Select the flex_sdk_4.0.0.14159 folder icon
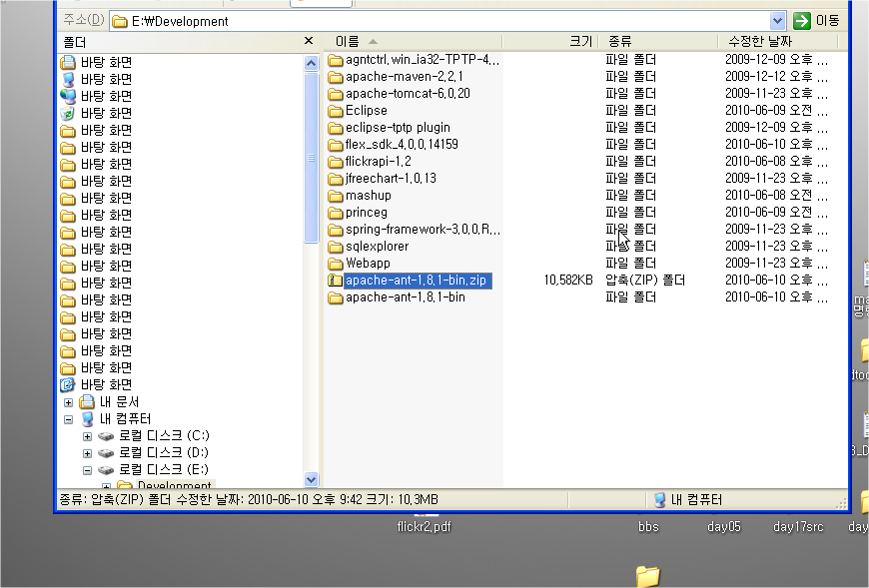 [335, 145]
